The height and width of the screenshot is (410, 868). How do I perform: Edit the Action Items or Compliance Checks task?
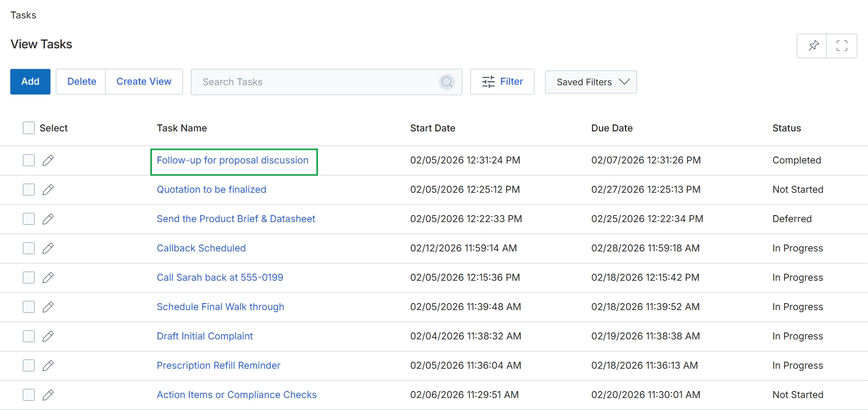(48, 395)
